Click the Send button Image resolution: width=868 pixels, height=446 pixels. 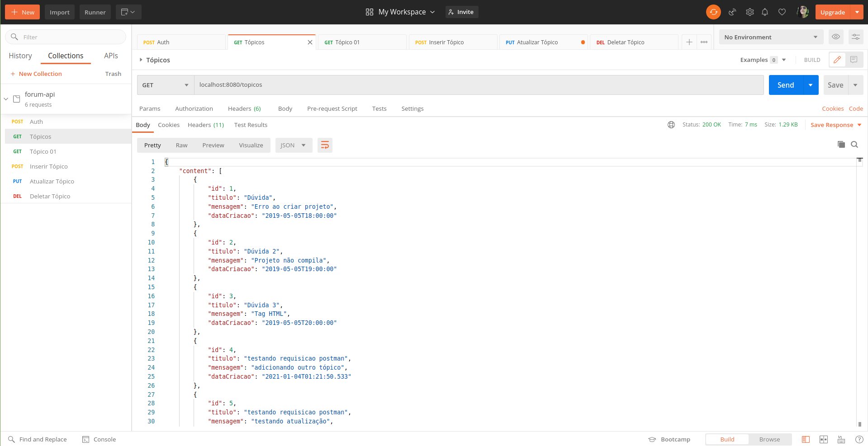[x=786, y=85]
